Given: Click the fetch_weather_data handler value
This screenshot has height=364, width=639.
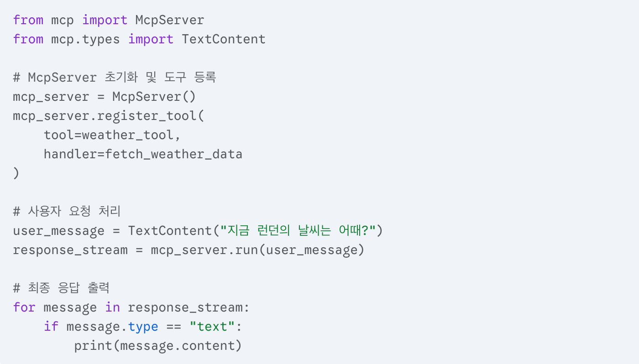Looking at the screenshot, I should click(173, 154).
